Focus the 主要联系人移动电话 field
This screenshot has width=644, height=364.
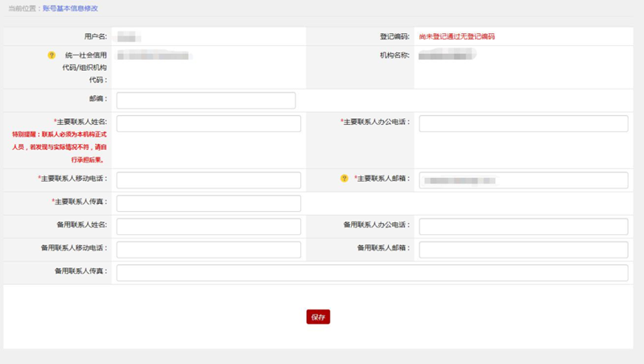coord(208,180)
